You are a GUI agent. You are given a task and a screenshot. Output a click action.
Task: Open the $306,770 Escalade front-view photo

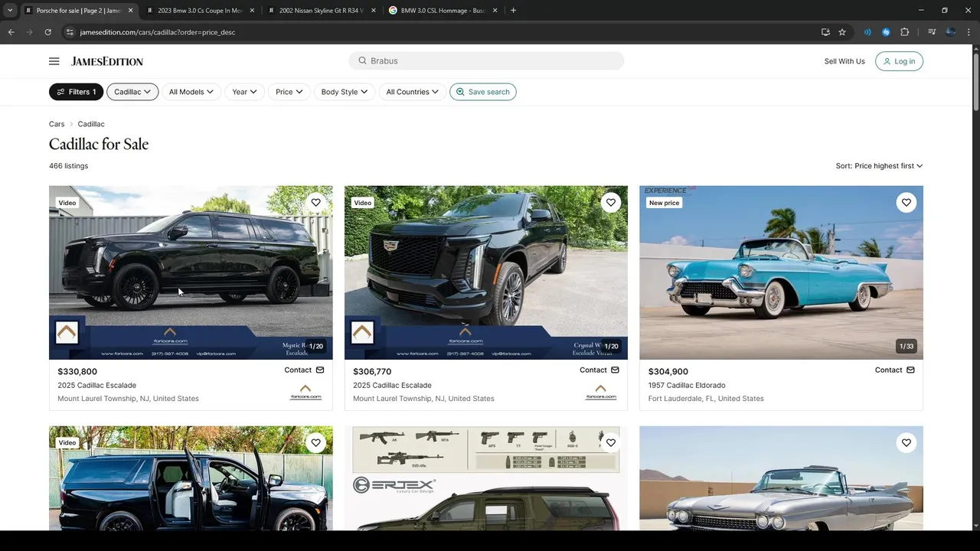pos(486,272)
